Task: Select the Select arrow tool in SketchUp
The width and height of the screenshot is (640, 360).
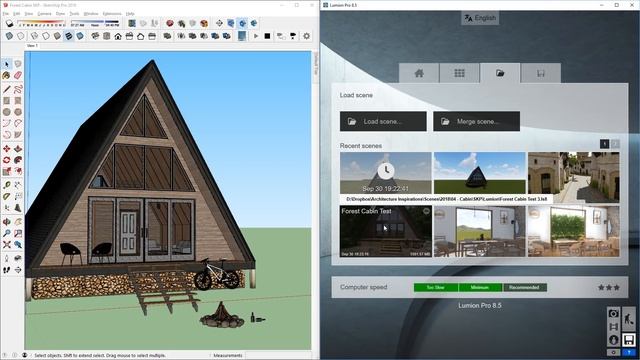Action: click(x=7, y=64)
